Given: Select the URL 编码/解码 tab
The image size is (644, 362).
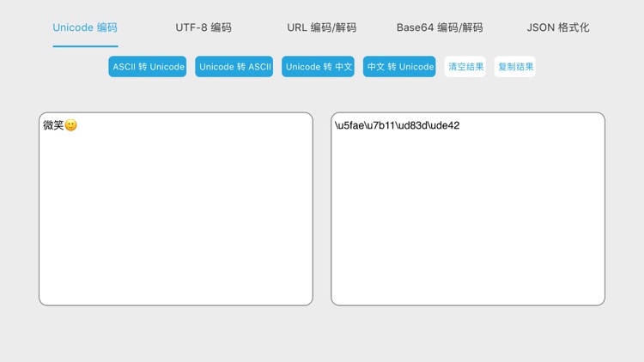Looking at the screenshot, I should tap(322, 27).
